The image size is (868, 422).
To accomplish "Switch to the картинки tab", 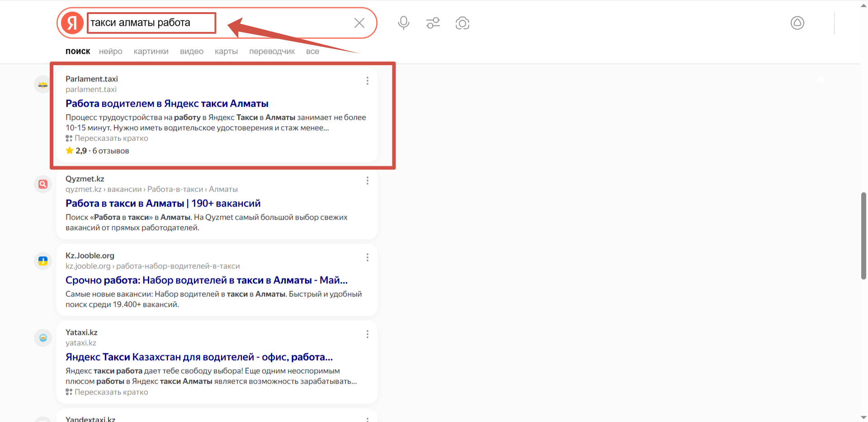I will (x=151, y=52).
